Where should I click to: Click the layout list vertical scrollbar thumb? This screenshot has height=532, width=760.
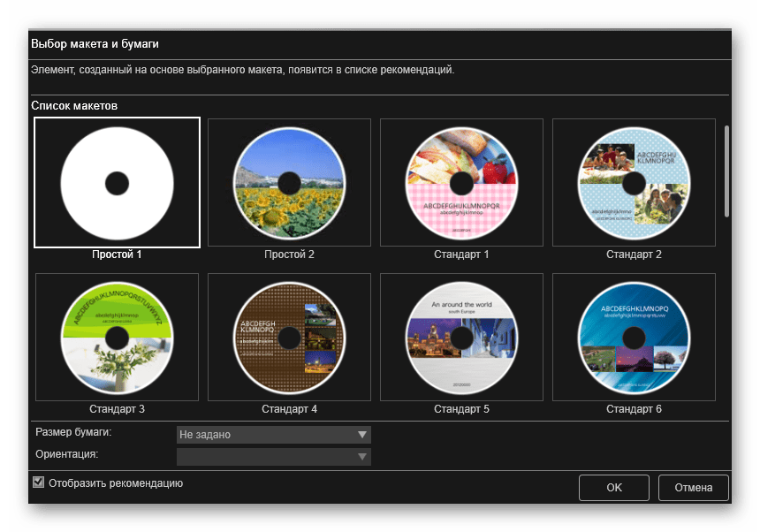726,170
